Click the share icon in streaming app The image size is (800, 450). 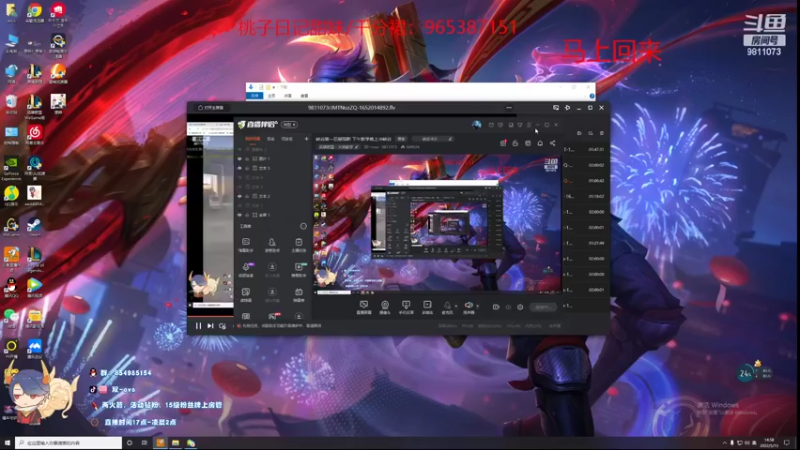[553, 143]
